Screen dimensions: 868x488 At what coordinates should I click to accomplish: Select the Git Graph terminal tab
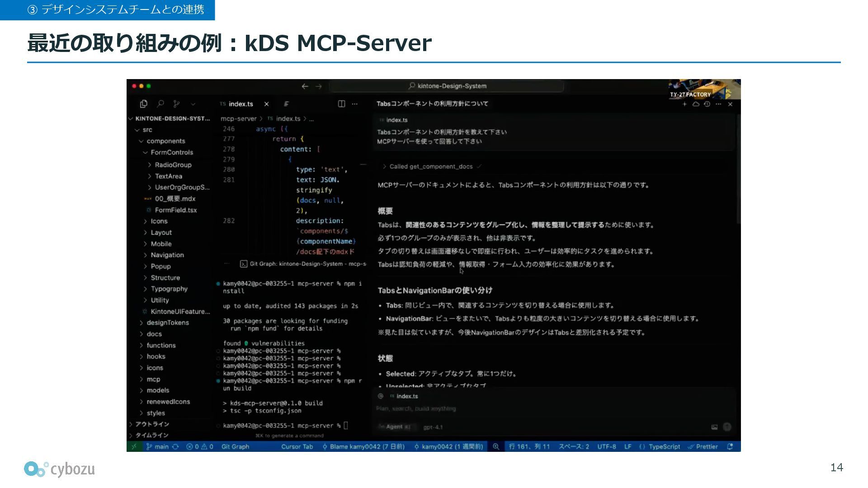pos(303,264)
